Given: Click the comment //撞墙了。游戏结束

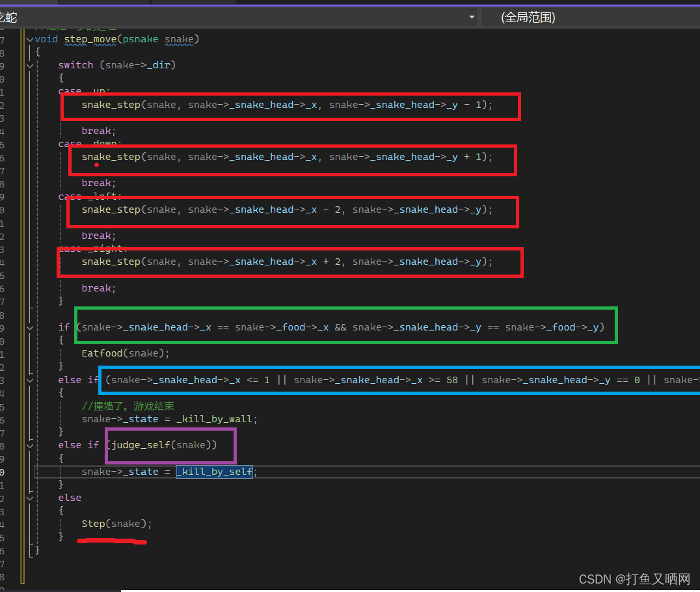Looking at the screenshot, I should 128,407.
